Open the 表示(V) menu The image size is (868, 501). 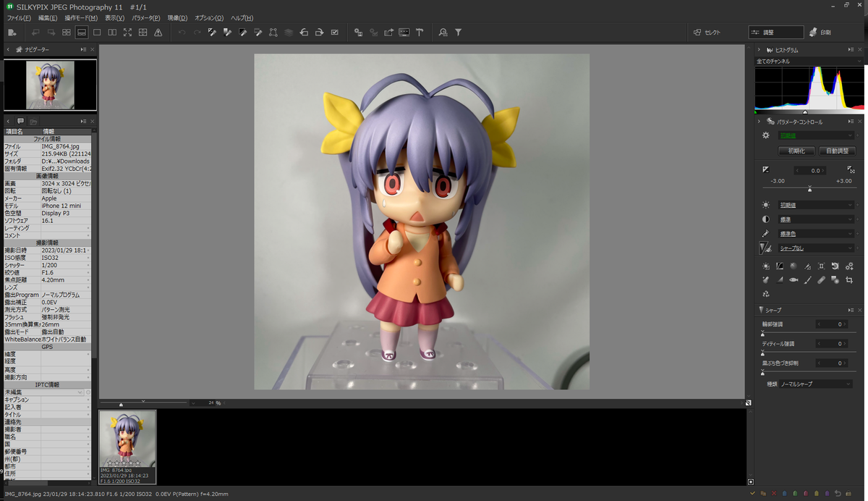(114, 17)
